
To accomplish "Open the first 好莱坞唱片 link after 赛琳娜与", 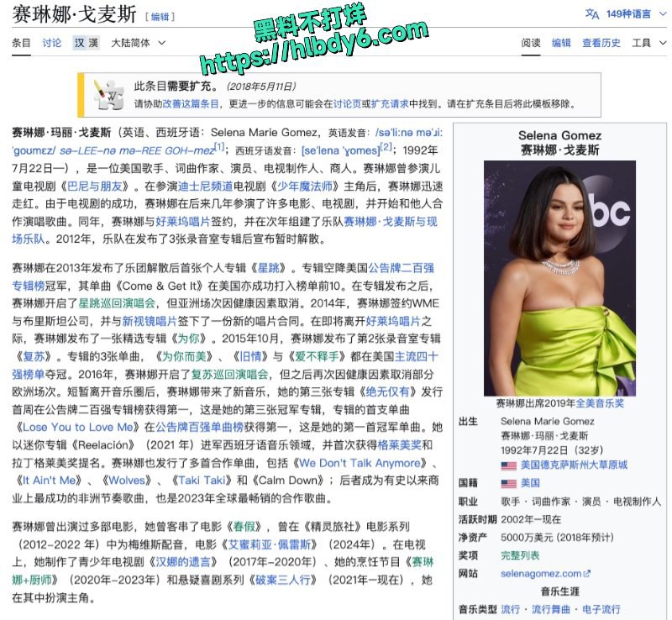I will [x=182, y=222].
